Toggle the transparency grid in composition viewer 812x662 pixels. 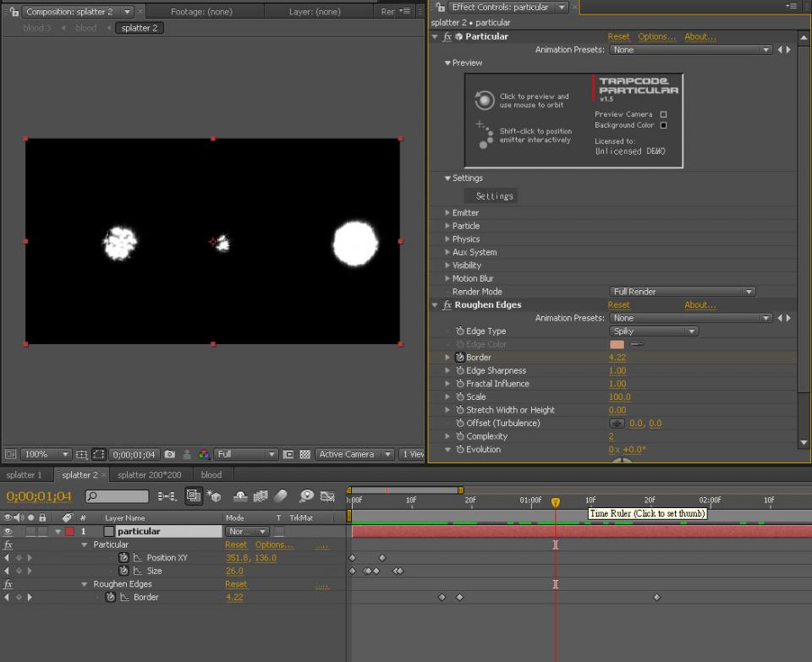(x=304, y=454)
